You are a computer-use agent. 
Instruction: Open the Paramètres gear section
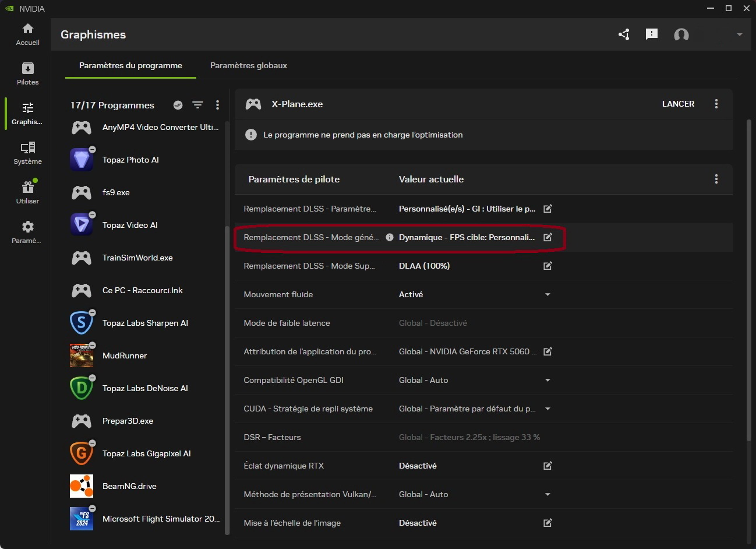pyautogui.click(x=27, y=233)
